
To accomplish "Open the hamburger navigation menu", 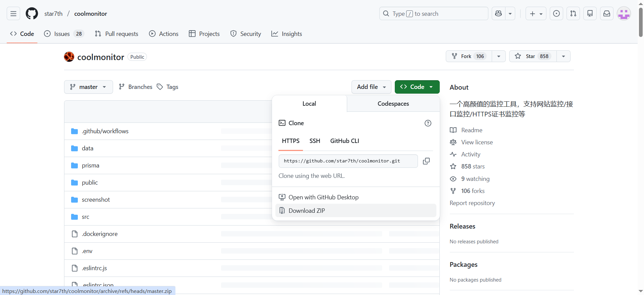I will 13,14.
